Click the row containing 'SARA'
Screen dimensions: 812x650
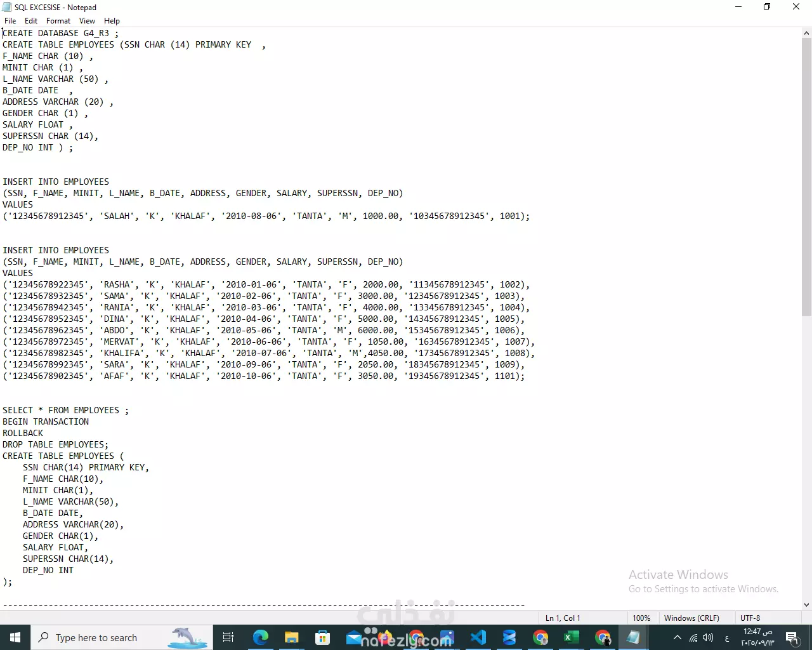263,364
